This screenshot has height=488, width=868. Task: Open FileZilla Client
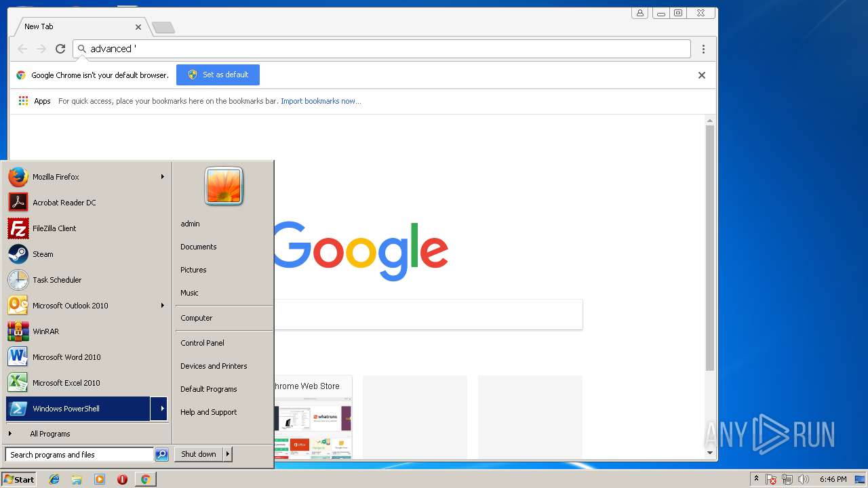point(86,228)
